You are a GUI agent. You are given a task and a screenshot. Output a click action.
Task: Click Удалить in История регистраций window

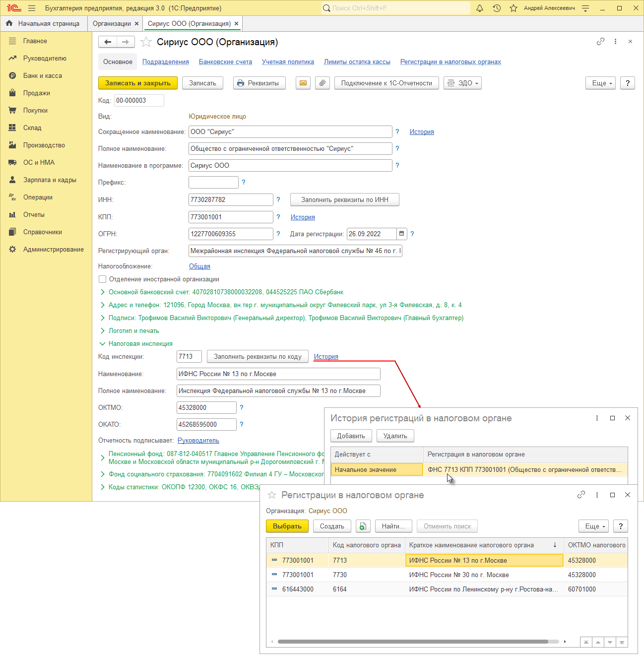tap(395, 436)
